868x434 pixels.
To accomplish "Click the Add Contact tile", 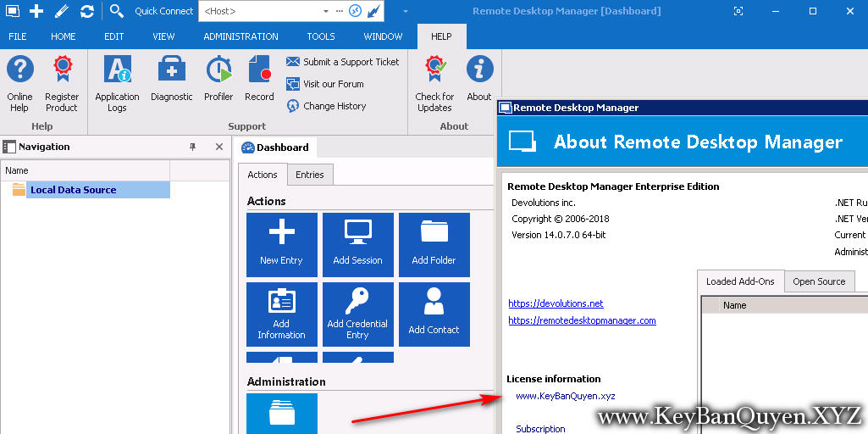I will tap(434, 314).
